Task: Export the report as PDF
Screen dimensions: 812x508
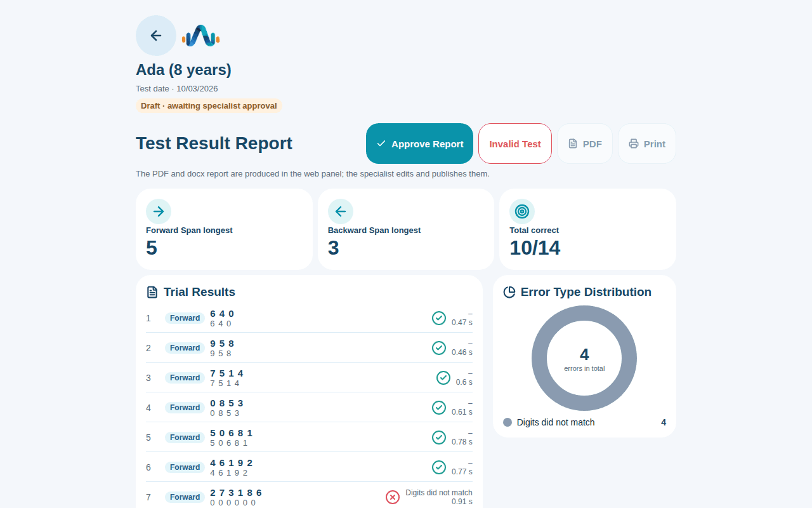Action: [585, 144]
